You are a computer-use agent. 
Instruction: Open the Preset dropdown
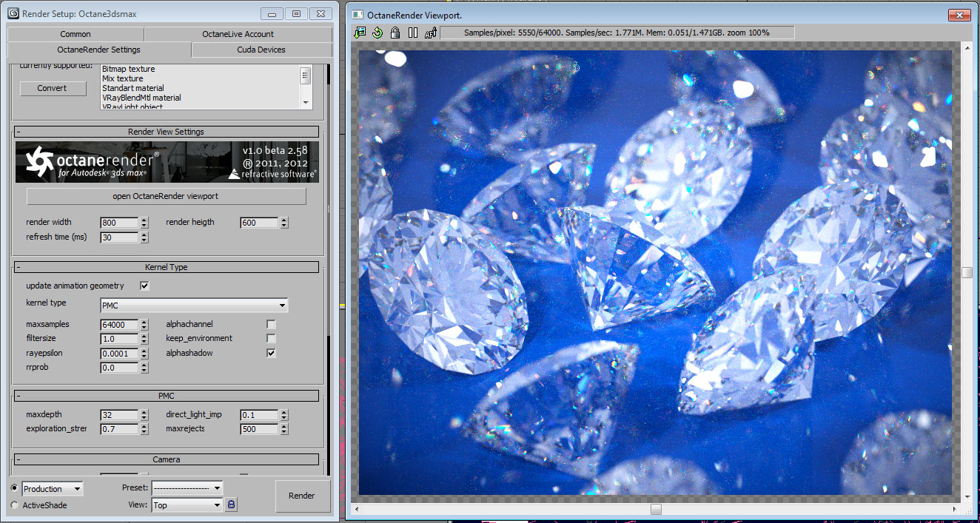(x=187, y=488)
